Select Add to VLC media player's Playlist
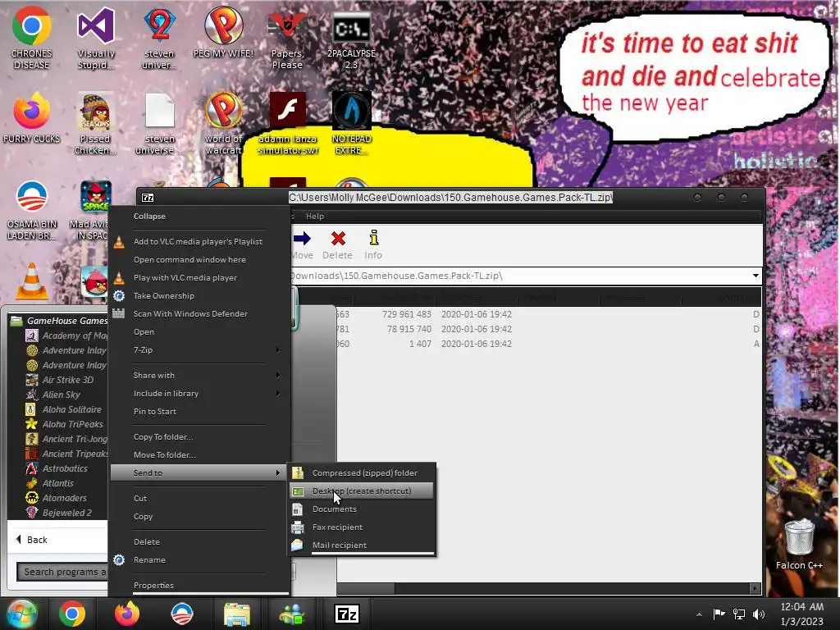The height and width of the screenshot is (630, 840). (x=199, y=242)
